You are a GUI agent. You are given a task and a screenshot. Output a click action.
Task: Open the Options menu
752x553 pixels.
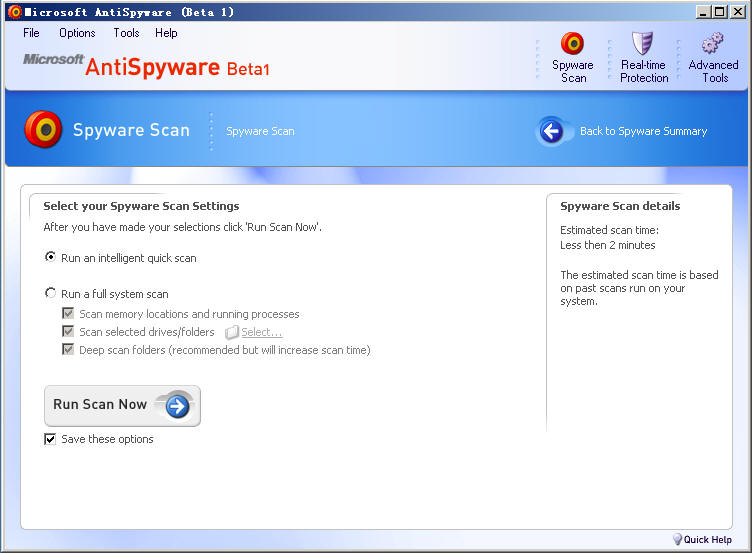point(77,33)
